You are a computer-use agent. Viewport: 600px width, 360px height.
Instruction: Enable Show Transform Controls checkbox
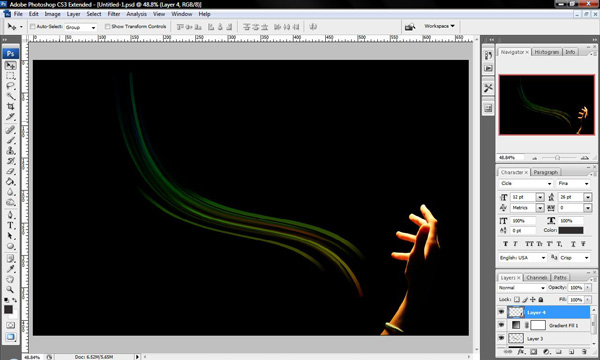coord(108,27)
